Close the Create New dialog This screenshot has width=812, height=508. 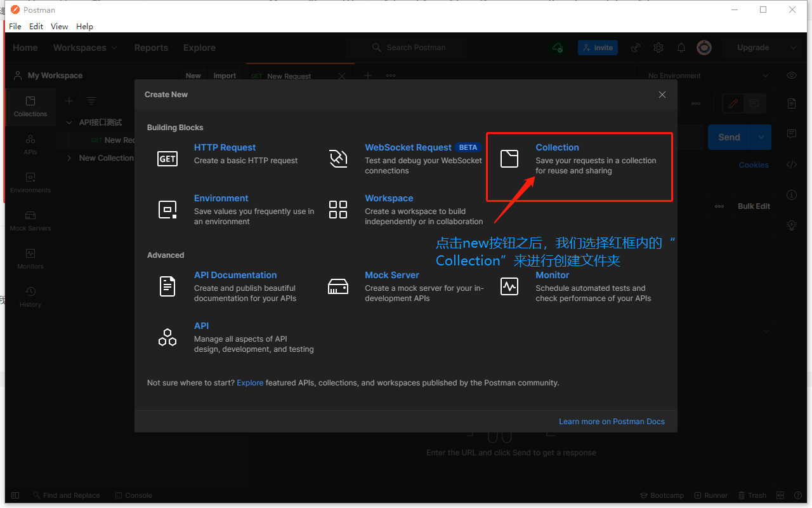click(662, 95)
